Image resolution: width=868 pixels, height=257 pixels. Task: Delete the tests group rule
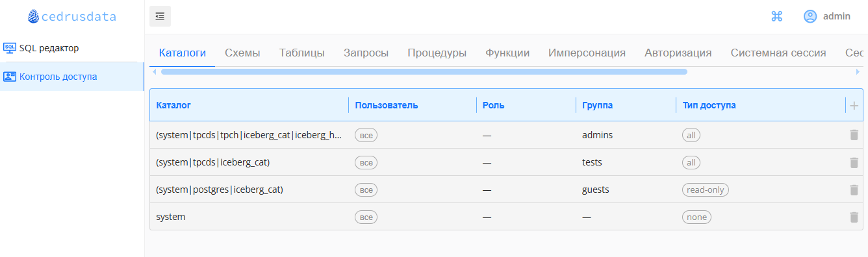coord(854,162)
